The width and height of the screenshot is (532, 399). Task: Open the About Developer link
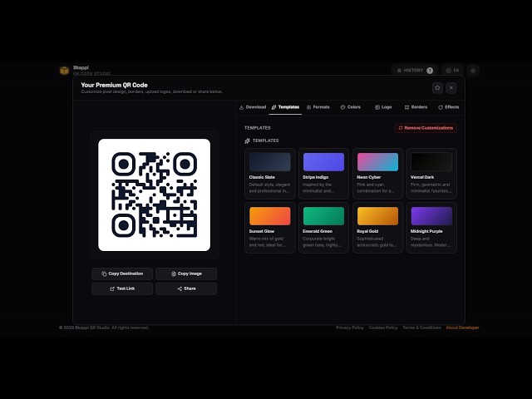(462, 328)
